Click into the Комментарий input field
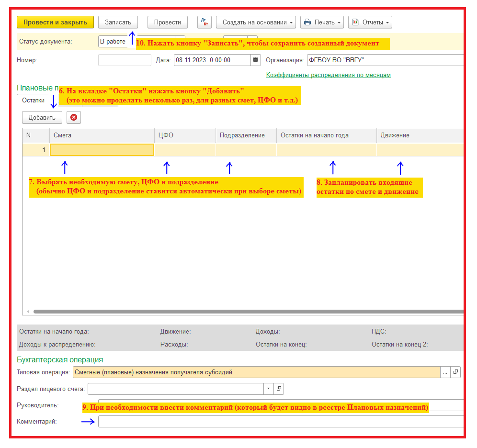Screen dimensions: 477x448 pyautogui.click(x=280, y=422)
